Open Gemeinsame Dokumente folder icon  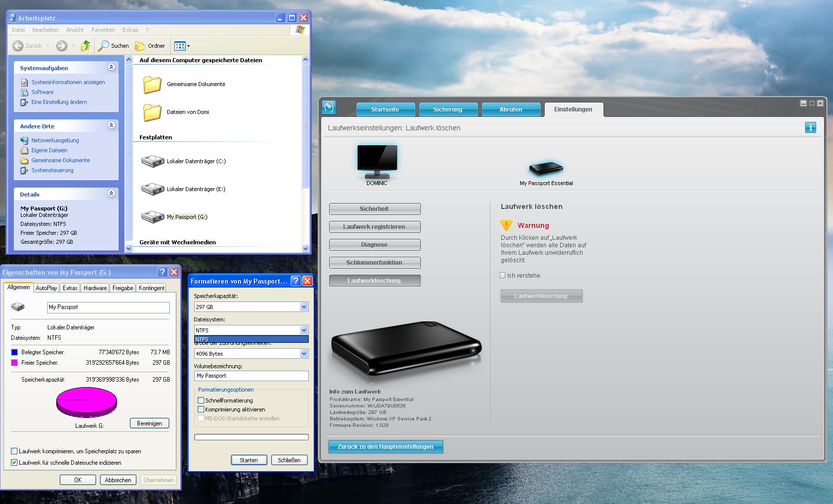point(152,85)
